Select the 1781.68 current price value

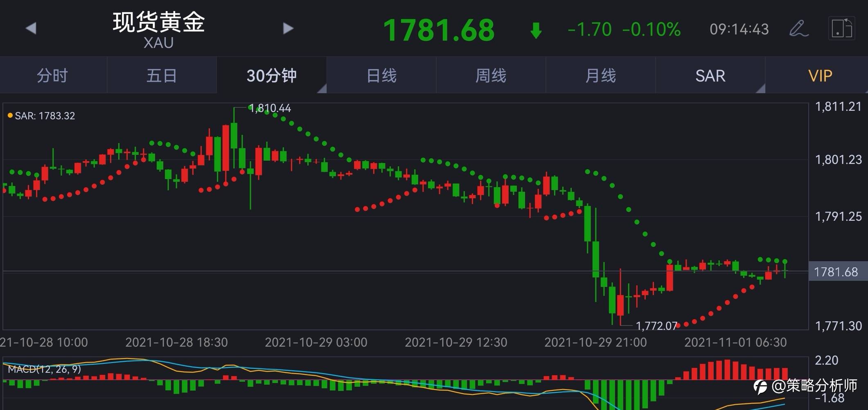(439, 30)
